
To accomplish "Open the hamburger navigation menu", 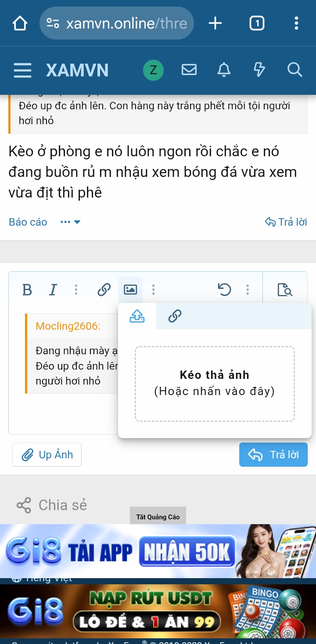I will click(x=22, y=70).
